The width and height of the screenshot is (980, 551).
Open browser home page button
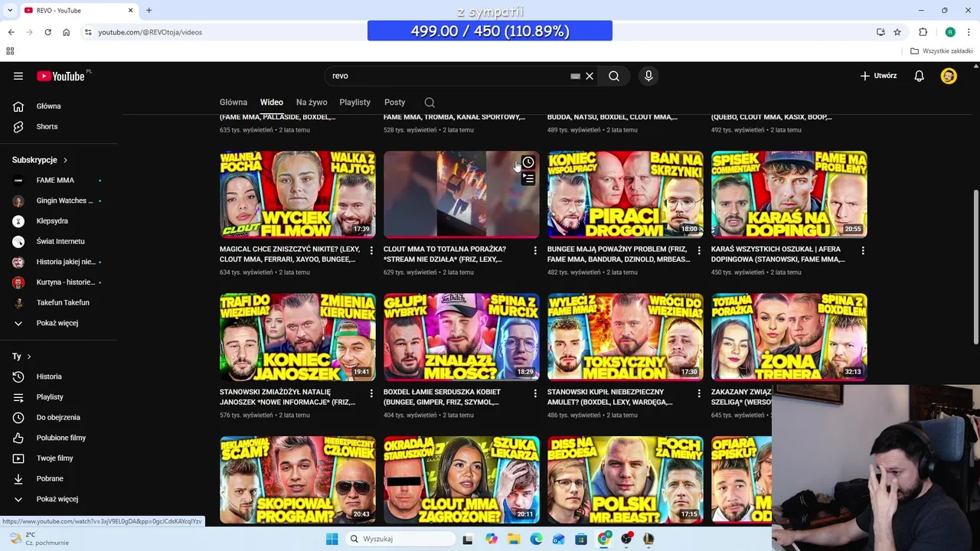(x=66, y=32)
